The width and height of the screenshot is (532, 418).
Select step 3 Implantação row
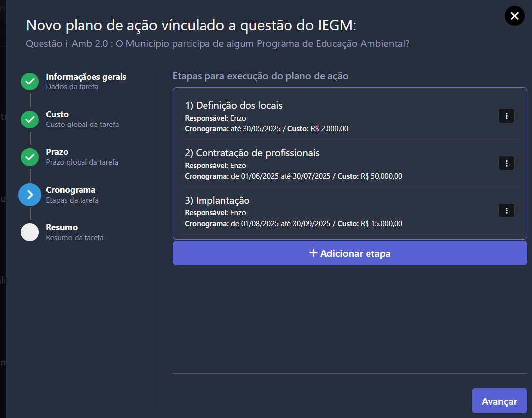click(x=349, y=211)
